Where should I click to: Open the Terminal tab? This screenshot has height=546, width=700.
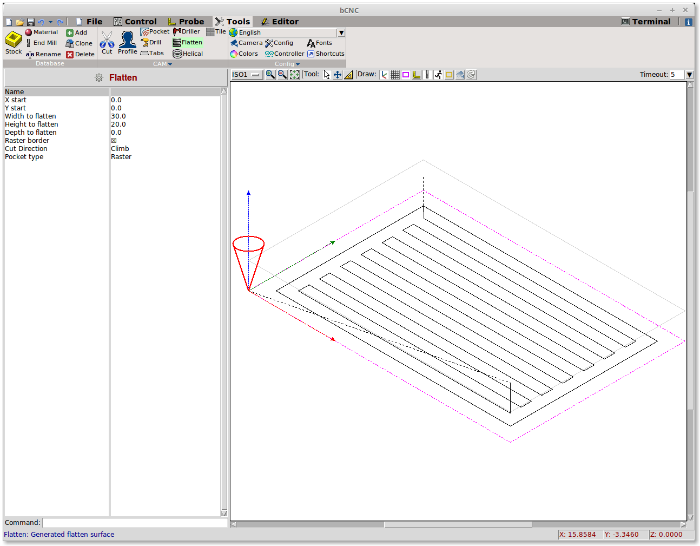(x=646, y=21)
